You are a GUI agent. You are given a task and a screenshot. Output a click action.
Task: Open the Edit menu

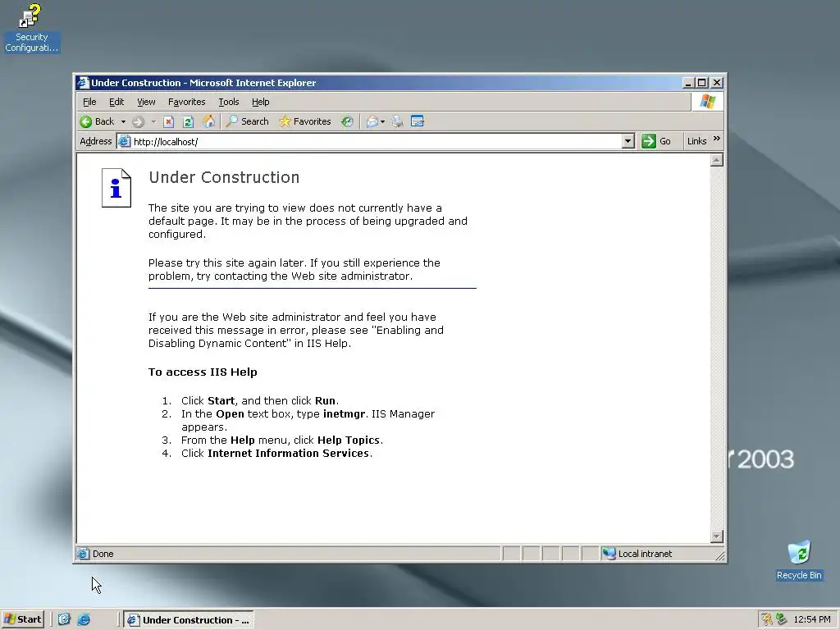[x=116, y=102]
